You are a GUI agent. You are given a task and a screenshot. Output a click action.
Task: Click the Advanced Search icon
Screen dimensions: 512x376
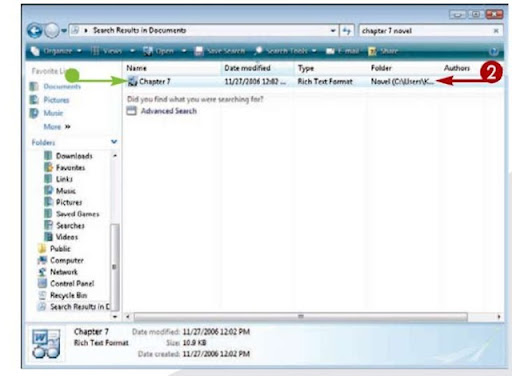click(132, 111)
